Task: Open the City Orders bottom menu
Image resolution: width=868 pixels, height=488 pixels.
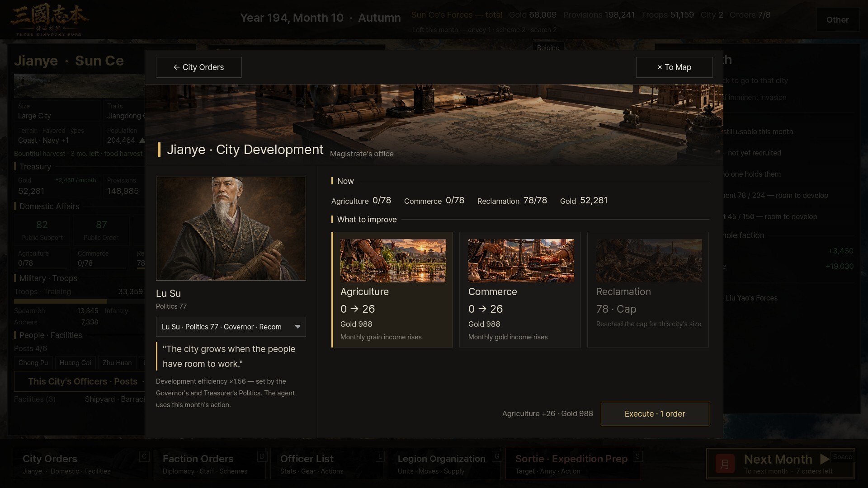Action: (x=80, y=464)
